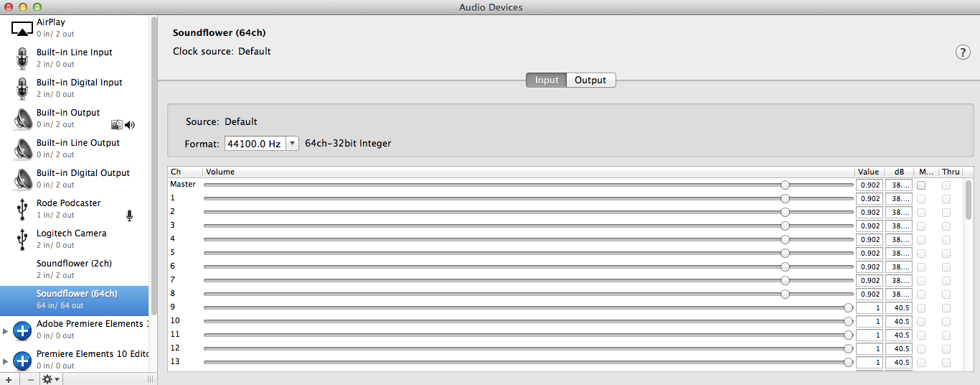Click the Adobe Premiere Elements aggregate icon
Screen dimensions: 980x385
click(x=22, y=330)
